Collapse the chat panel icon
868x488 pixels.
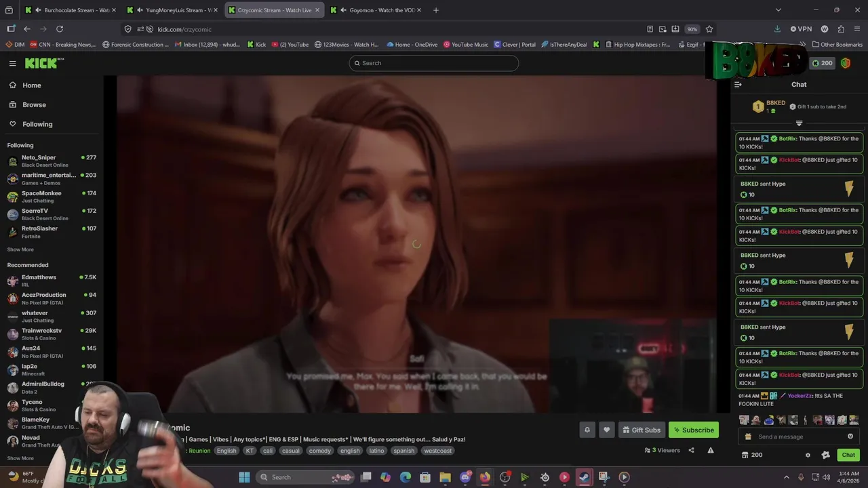(738, 85)
